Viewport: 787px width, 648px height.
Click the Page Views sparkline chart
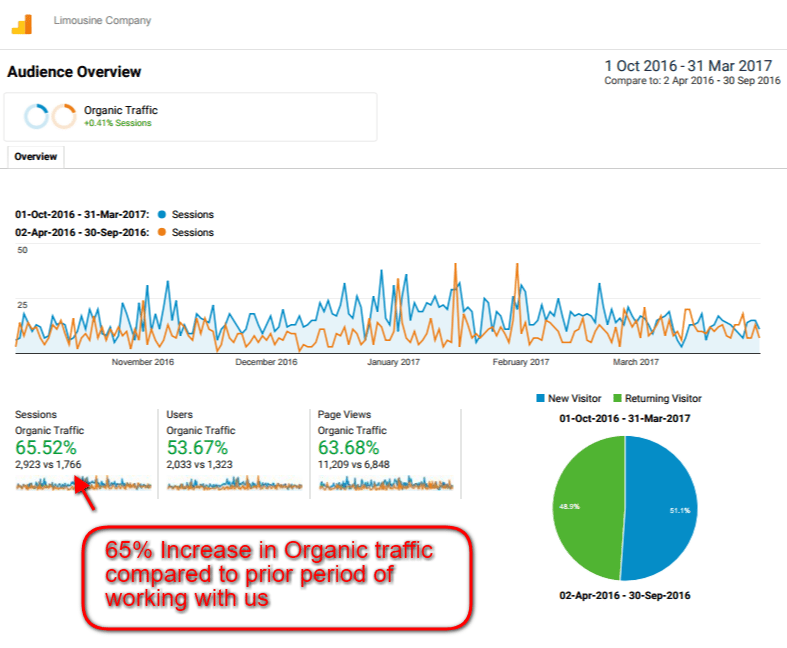pos(386,484)
